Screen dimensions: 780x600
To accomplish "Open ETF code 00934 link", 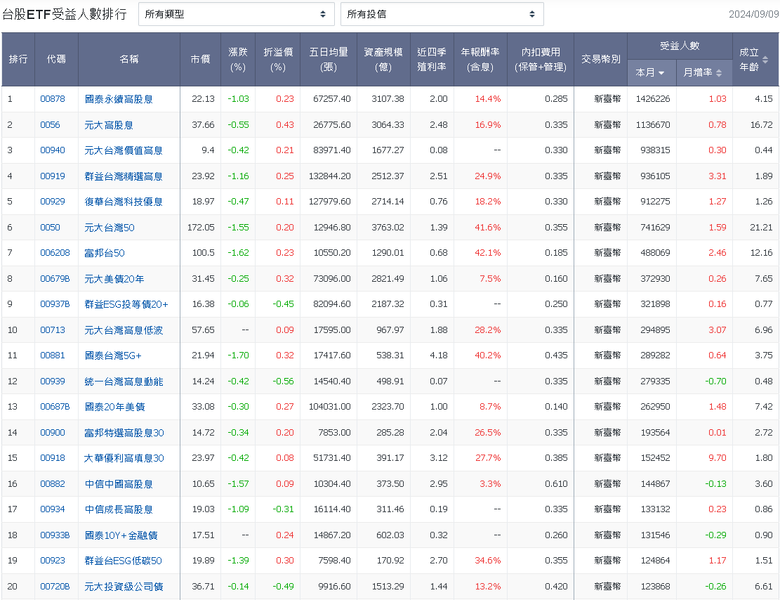I will 52,509.
